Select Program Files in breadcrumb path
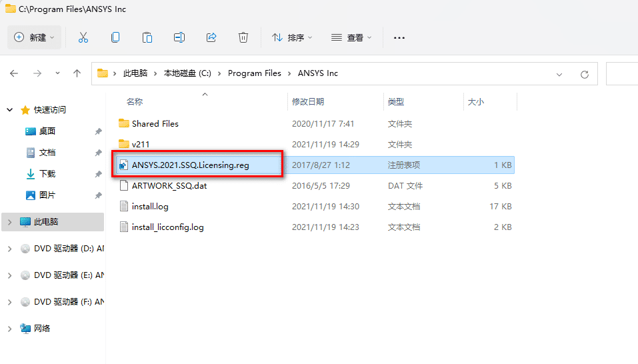 [x=254, y=73]
